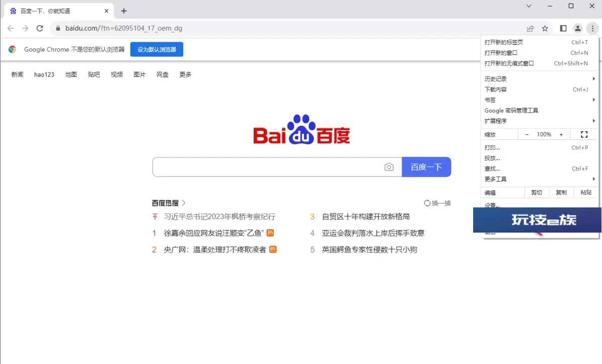The height and width of the screenshot is (364, 602).
Task: View site info via the lock icon
Action: point(58,28)
